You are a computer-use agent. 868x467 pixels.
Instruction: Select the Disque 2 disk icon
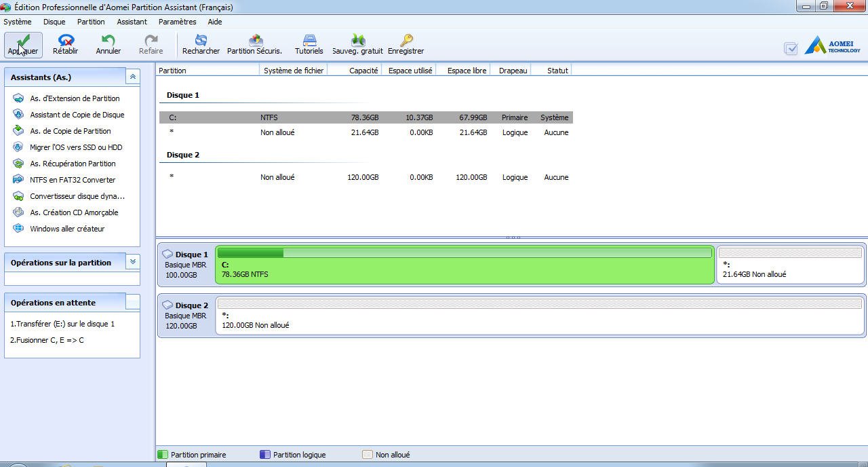pyautogui.click(x=167, y=305)
